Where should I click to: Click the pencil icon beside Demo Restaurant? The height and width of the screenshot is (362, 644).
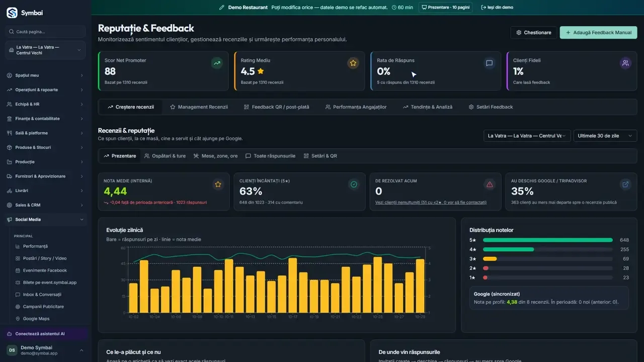pyautogui.click(x=222, y=8)
